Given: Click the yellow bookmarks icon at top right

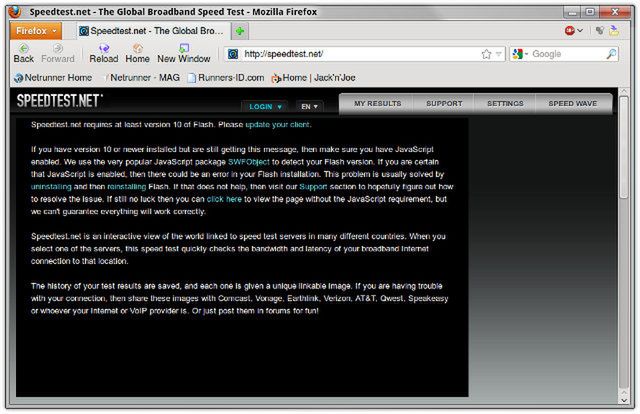Looking at the screenshot, I should coord(614,31).
